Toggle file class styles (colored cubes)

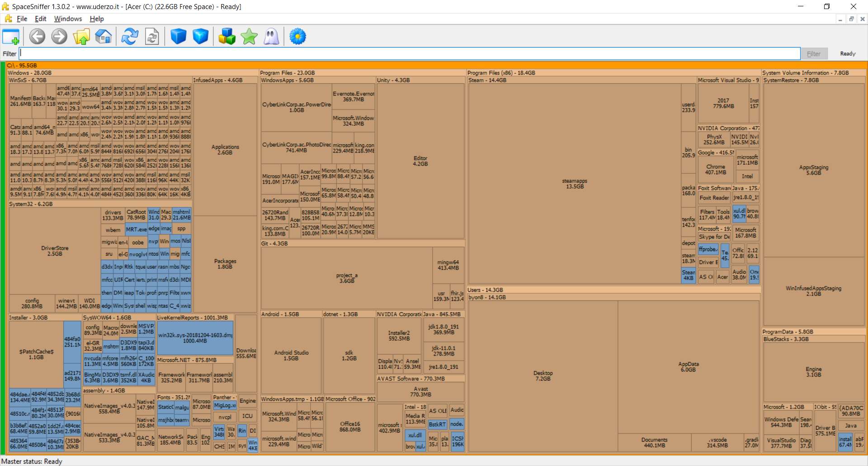pos(227,36)
